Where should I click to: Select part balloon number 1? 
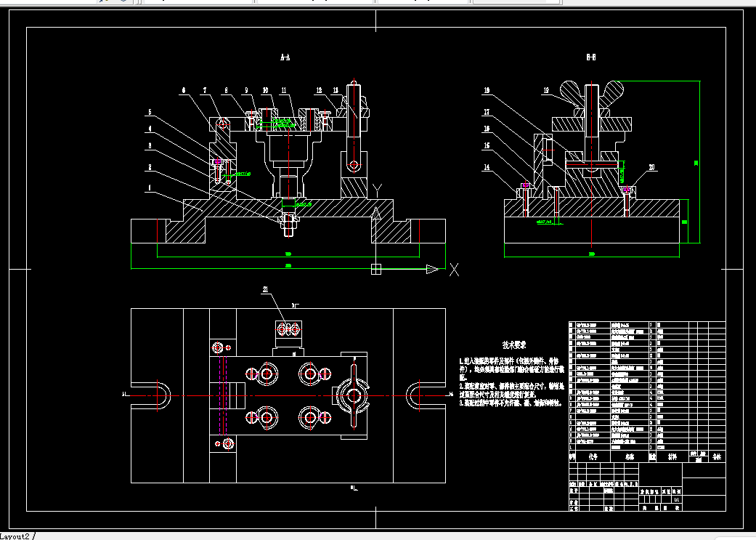[150, 188]
